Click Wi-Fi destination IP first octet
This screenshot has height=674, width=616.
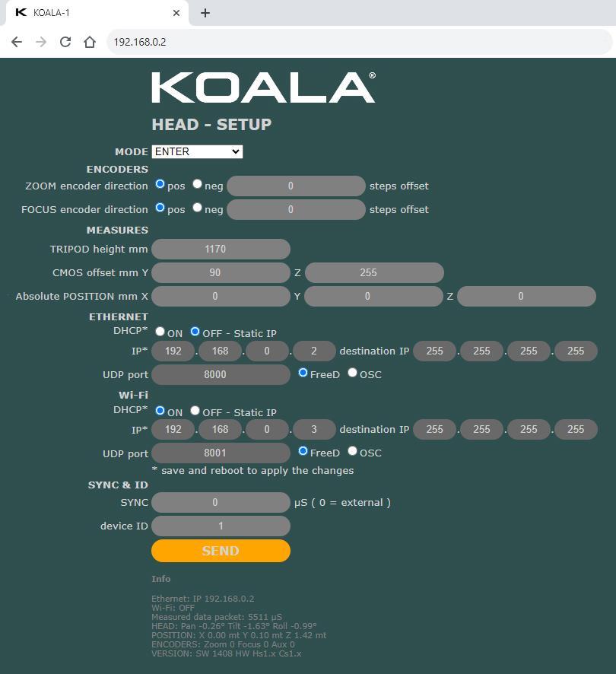pyautogui.click(x=434, y=429)
